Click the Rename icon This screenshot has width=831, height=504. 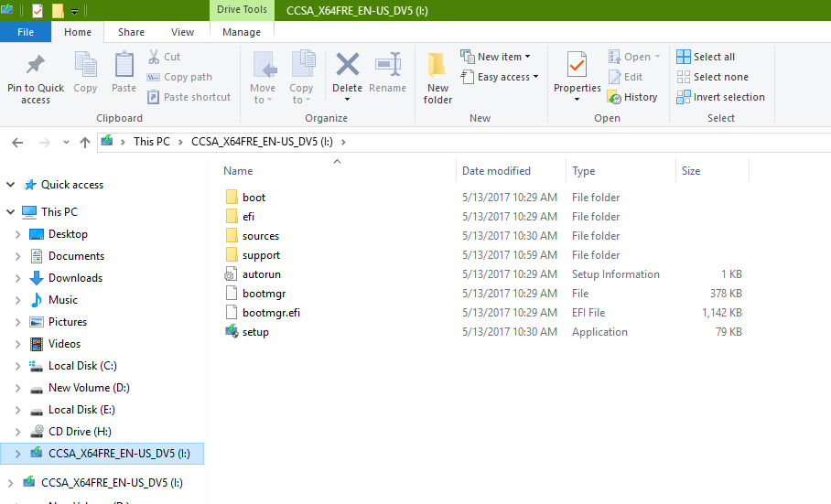(x=388, y=65)
